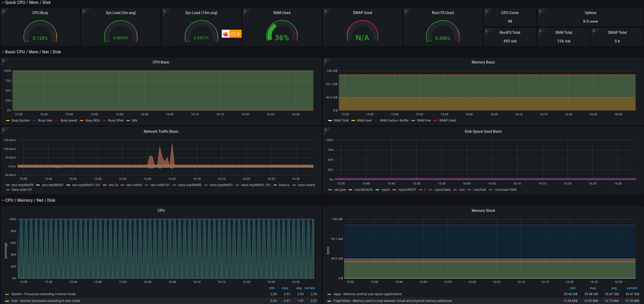This screenshot has width=644, height=304.
Task: Toggle the Idle series in CPU Basic legend
Action: 134,121
